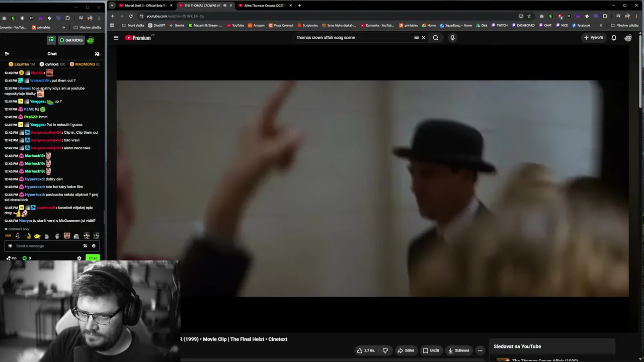Focus the YouTube search box
Screen dimensions: 644x362
coord(355,38)
